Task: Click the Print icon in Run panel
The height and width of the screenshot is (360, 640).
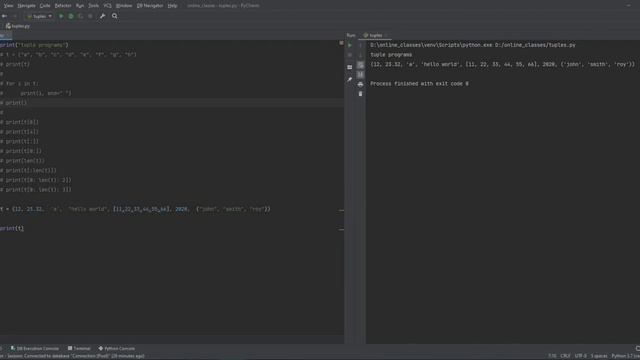Action: pyautogui.click(x=360, y=84)
